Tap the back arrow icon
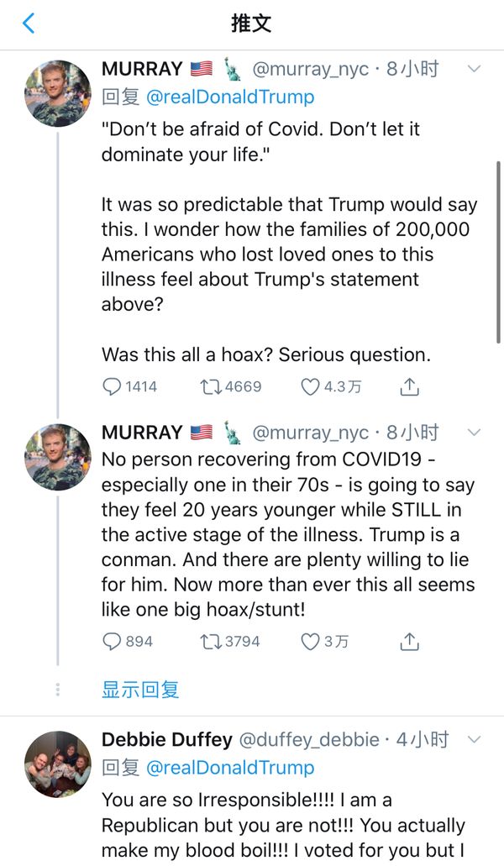This screenshot has height=866, width=504. 29,23
